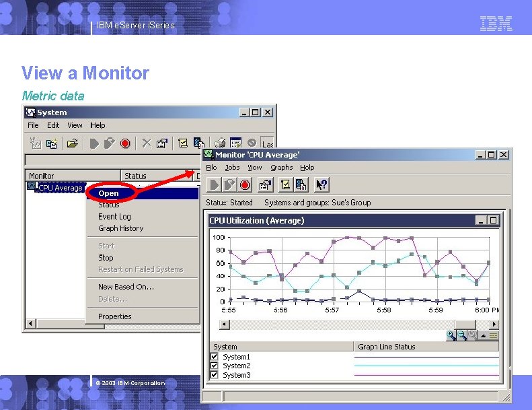The image size is (532, 410).
Task: Click open folder icon in System toolbar
Action: tap(72, 143)
